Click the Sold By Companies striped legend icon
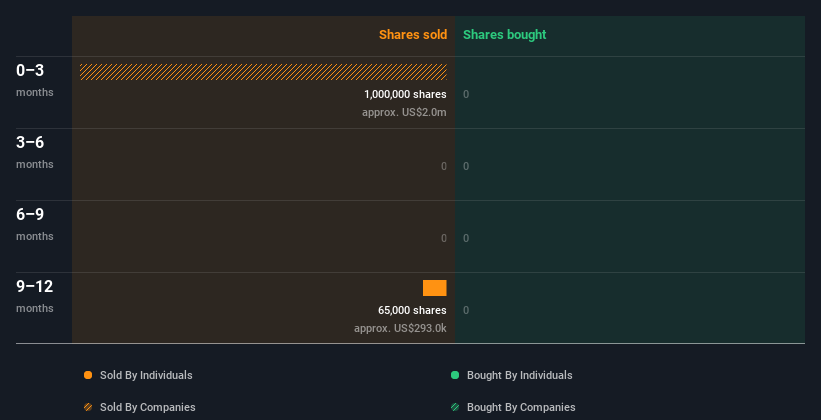Viewport: 821px width, 420px height. [x=88, y=407]
